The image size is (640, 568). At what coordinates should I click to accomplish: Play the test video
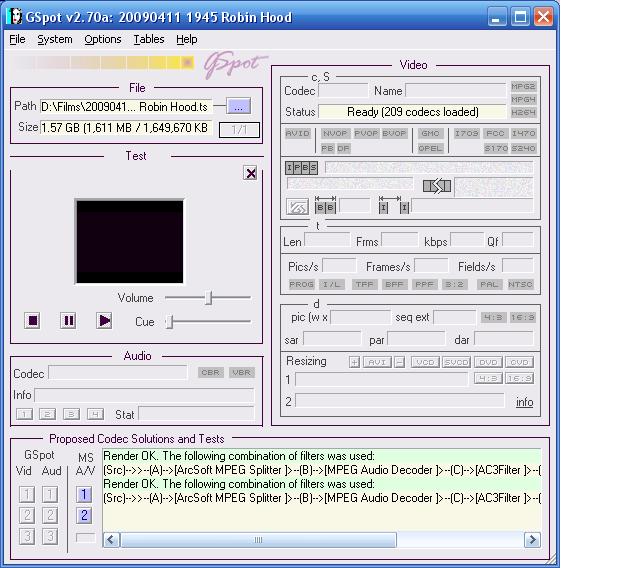(x=104, y=321)
